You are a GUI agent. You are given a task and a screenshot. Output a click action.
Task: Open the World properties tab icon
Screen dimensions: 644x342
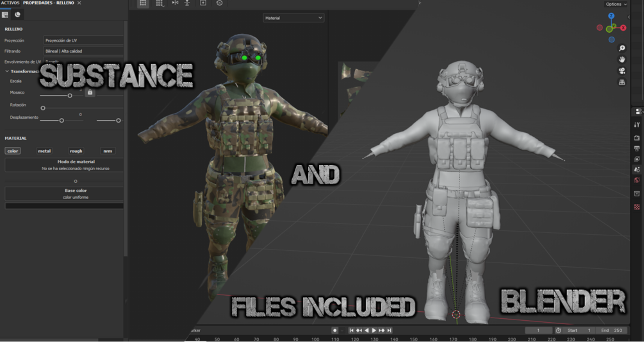click(637, 180)
